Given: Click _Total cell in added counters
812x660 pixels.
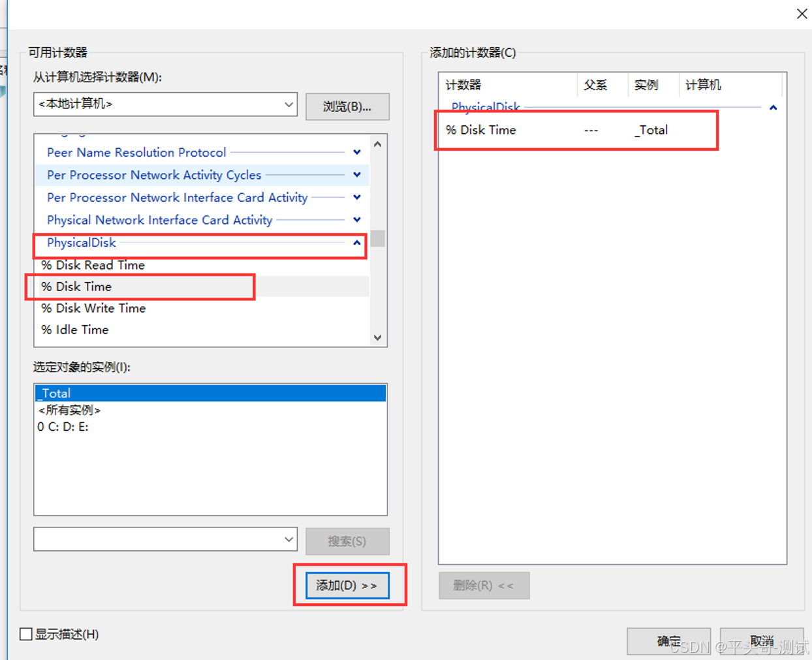Looking at the screenshot, I should coord(651,130).
